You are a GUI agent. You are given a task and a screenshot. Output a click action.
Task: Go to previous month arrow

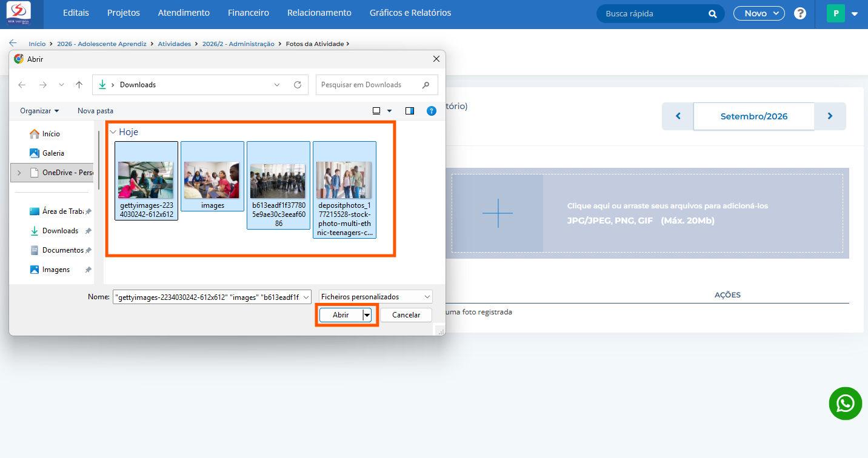(678, 116)
